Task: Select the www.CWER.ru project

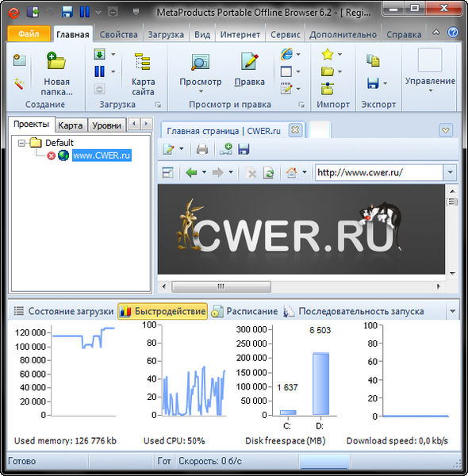Action: click(102, 155)
